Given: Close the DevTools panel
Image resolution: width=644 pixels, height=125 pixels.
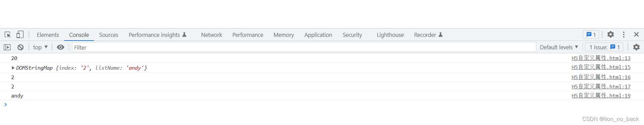Looking at the screenshot, I should click(x=636, y=35).
